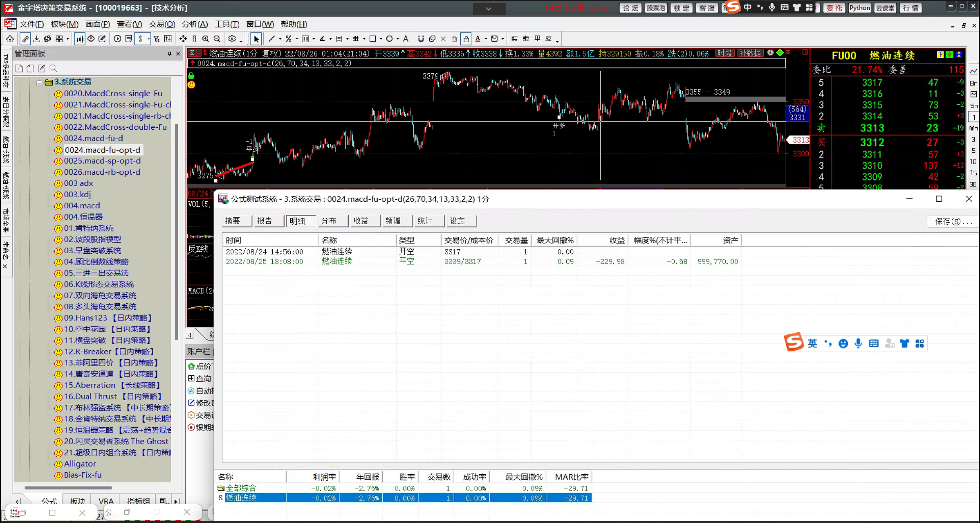
Task: Click the four-squares layout toolbar icon
Action: 59,38
